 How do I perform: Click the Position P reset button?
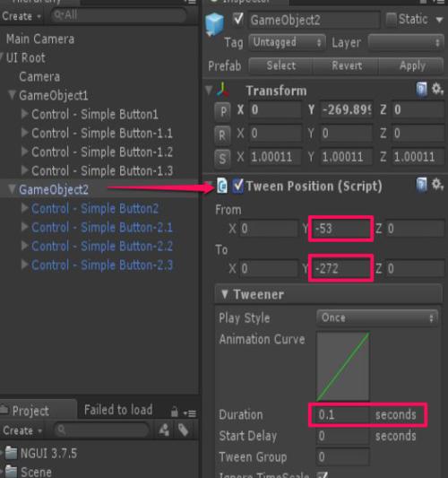click(222, 111)
